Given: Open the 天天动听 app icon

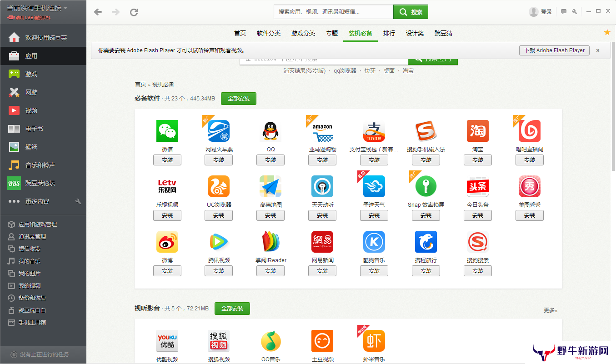Looking at the screenshot, I should [322, 186].
